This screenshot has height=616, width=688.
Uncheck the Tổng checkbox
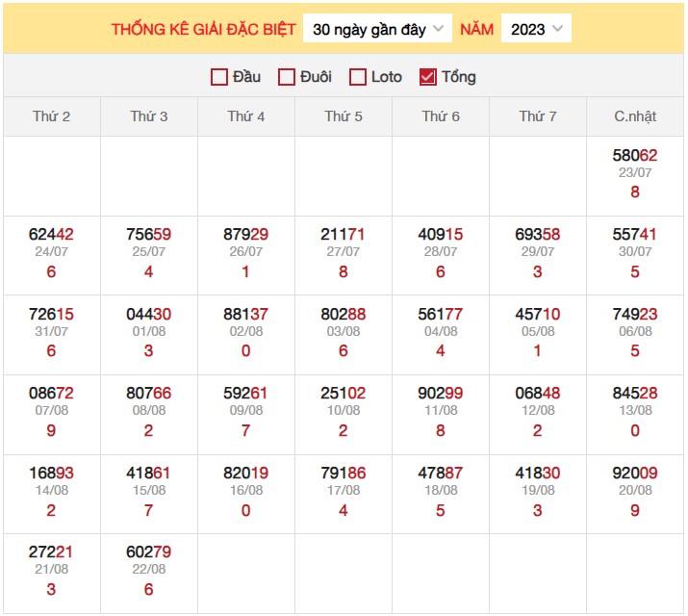pyautogui.click(x=428, y=77)
